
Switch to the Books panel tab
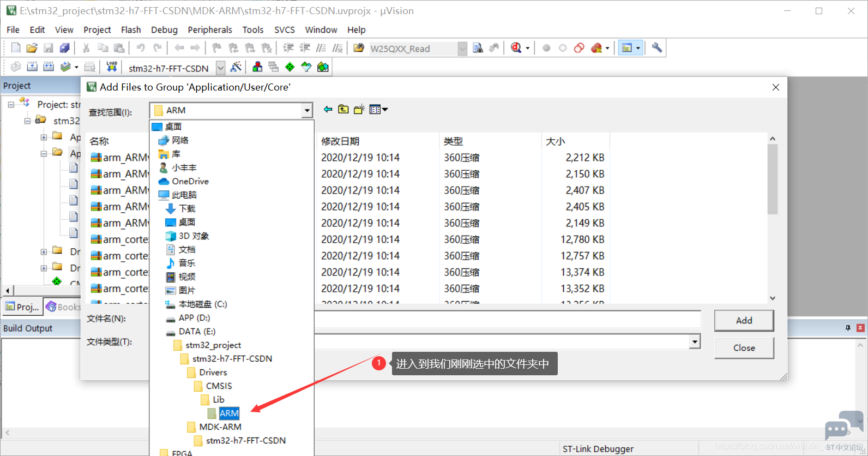63,307
